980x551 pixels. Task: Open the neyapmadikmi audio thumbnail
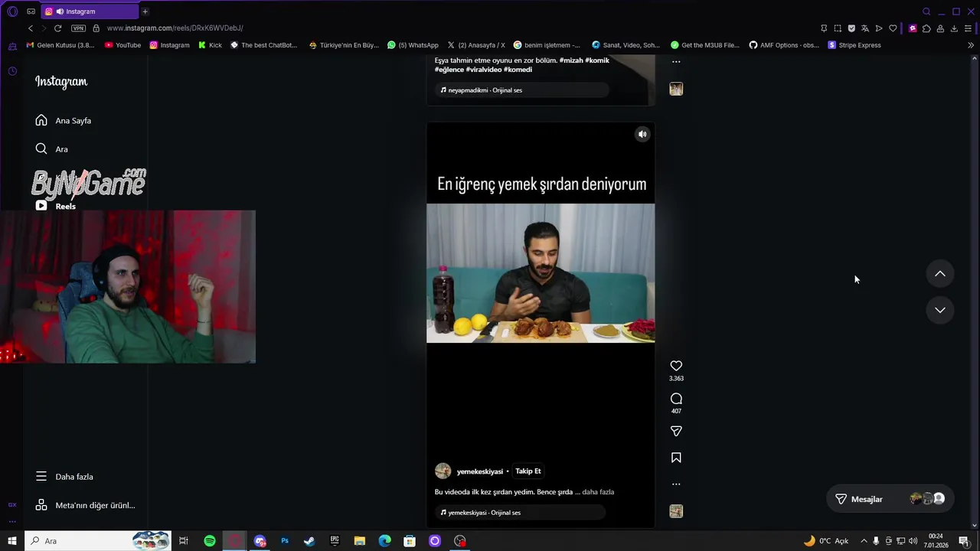[676, 89]
